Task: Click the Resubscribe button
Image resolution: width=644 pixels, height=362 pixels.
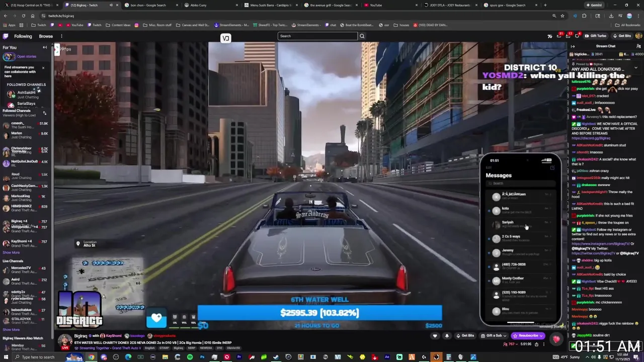Action: [x=528, y=336]
